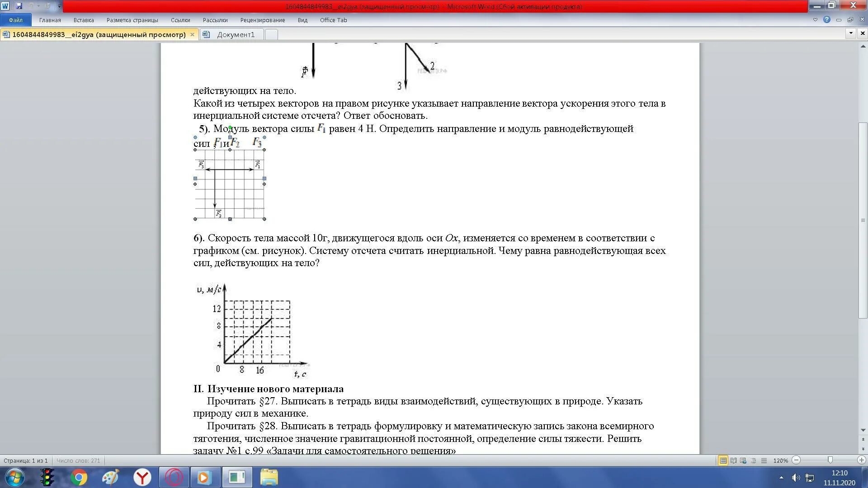Expand Customize Quick Access Toolbar dropdown
Screen dimensions: 868x488
(x=59, y=6)
